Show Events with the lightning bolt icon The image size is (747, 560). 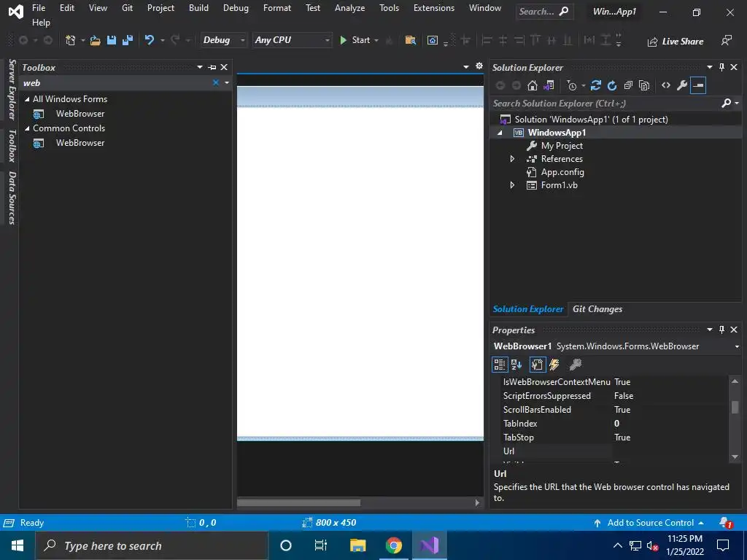554,365
